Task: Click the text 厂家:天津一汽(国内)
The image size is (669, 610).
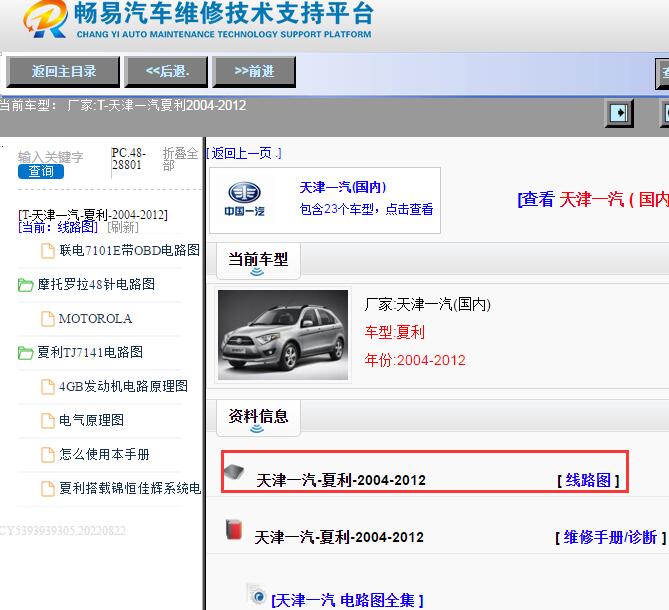Action: (x=428, y=304)
